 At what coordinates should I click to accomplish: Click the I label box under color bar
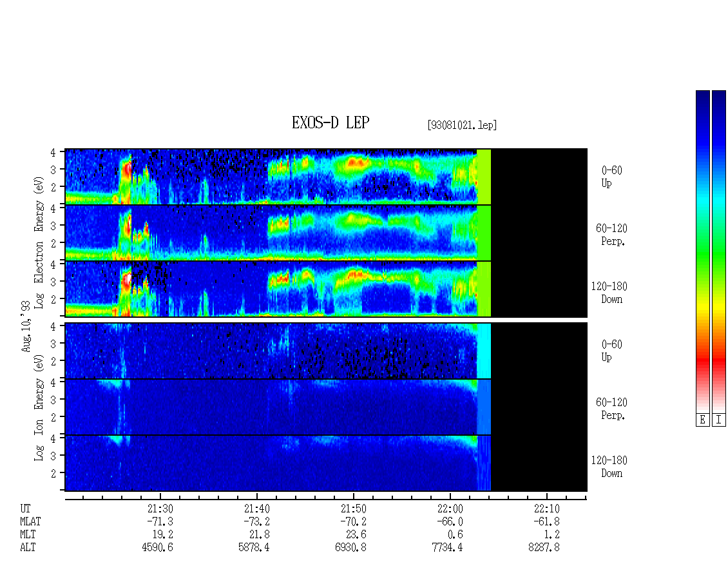[719, 420]
